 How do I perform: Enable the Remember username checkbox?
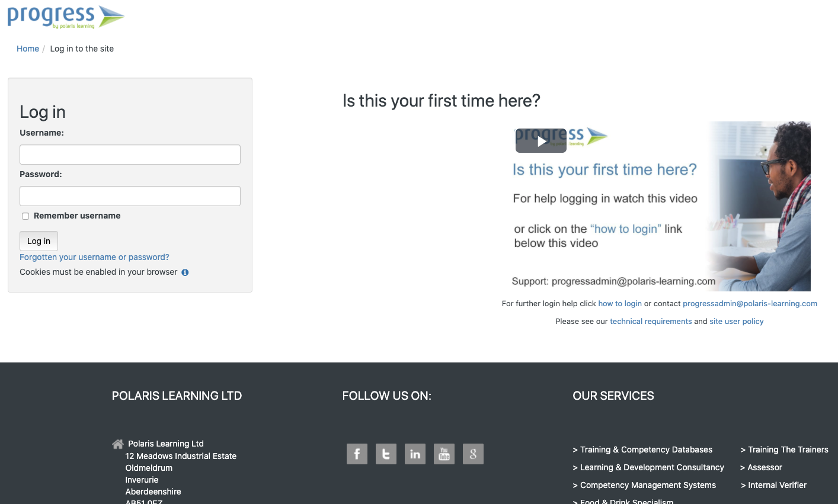pos(25,216)
